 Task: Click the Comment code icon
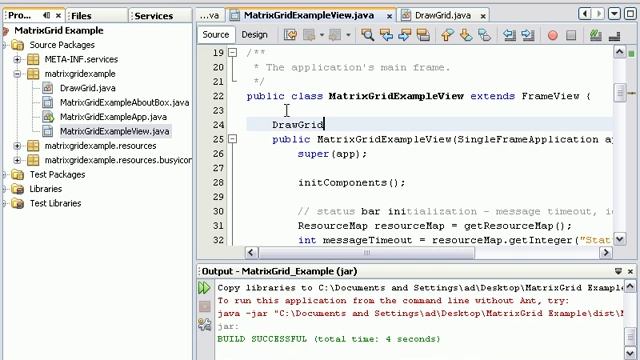596,36
